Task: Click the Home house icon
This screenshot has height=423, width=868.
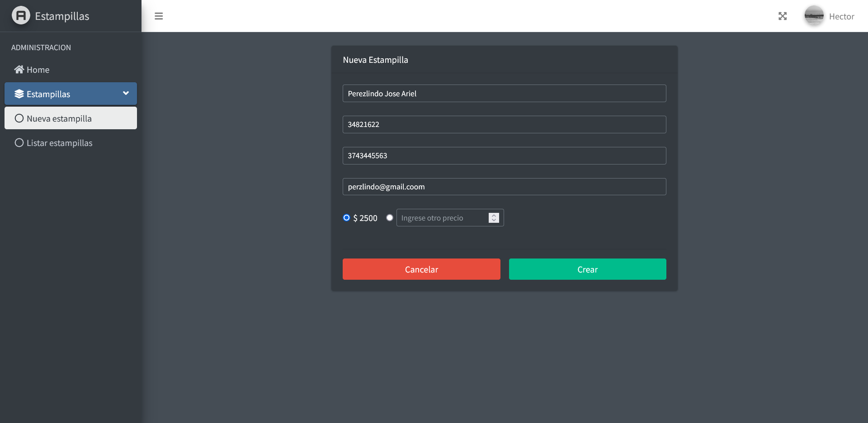Action: [19, 70]
